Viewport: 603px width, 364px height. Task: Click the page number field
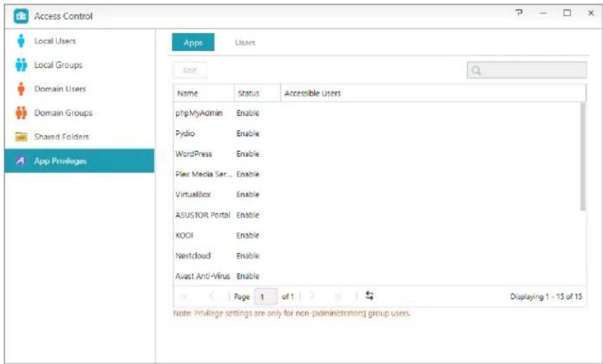(x=265, y=297)
